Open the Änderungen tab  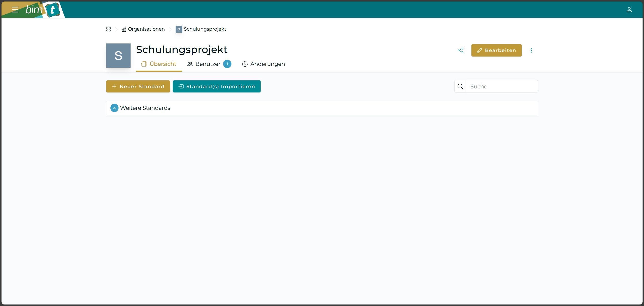pos(263,64)
